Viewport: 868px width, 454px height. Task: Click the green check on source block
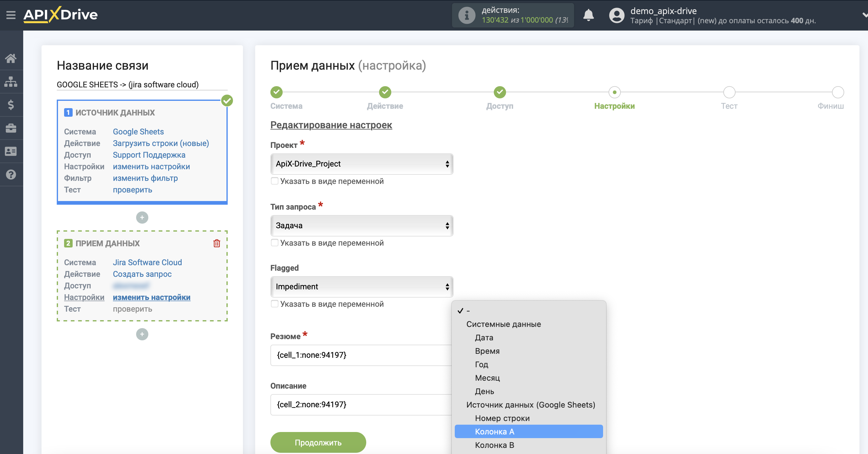tap(227, 101)
